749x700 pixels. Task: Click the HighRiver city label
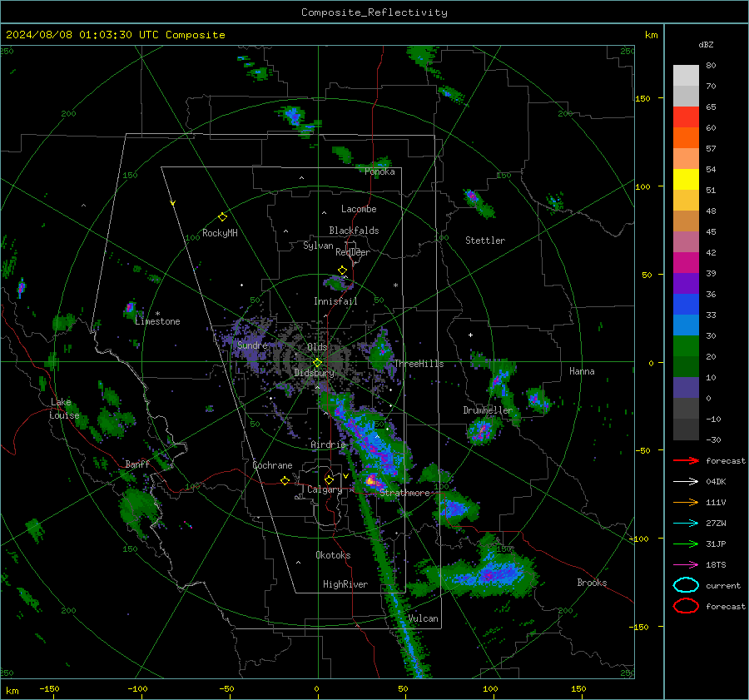[345, 584]
